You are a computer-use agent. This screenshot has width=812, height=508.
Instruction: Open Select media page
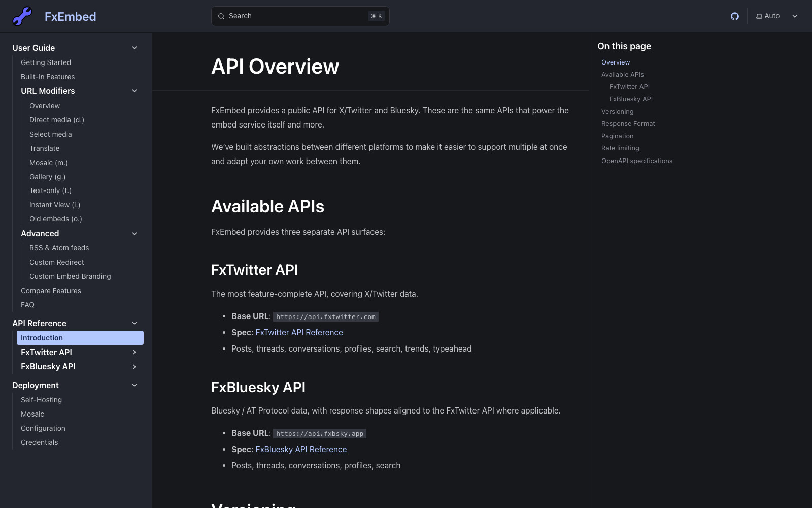coord(51,134)
